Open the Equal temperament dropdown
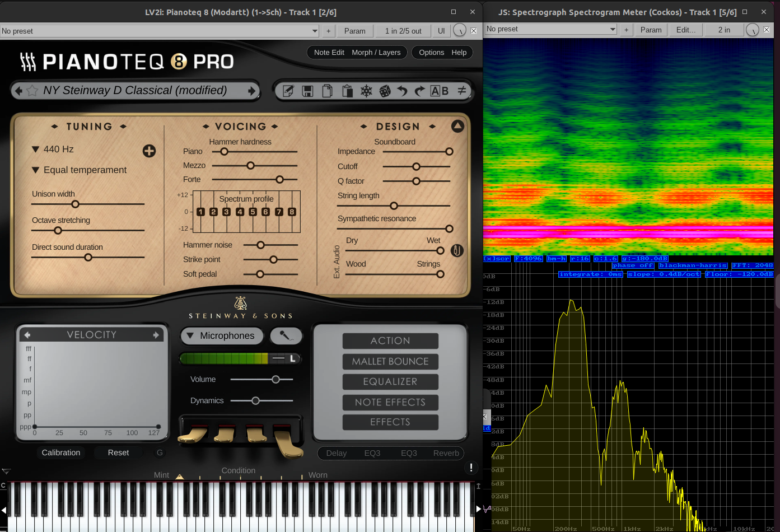 pos(79,170)
